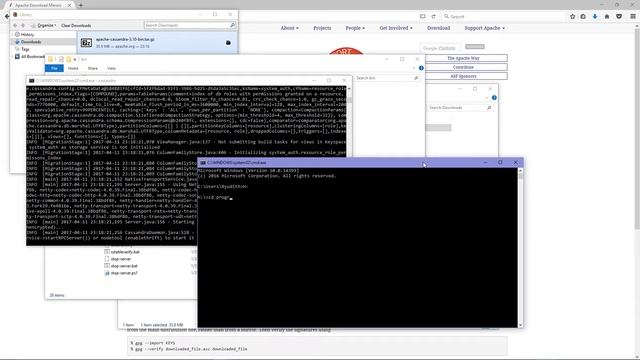Select the stop-server.ps1 file
The image size is (640, 360).
(124, 273)
